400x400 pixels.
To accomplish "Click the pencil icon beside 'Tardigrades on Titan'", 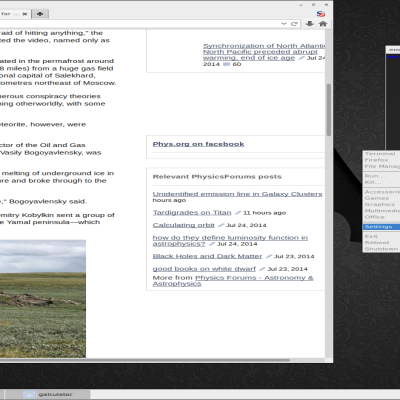I will pyautogui.click(x=238, y=213).
